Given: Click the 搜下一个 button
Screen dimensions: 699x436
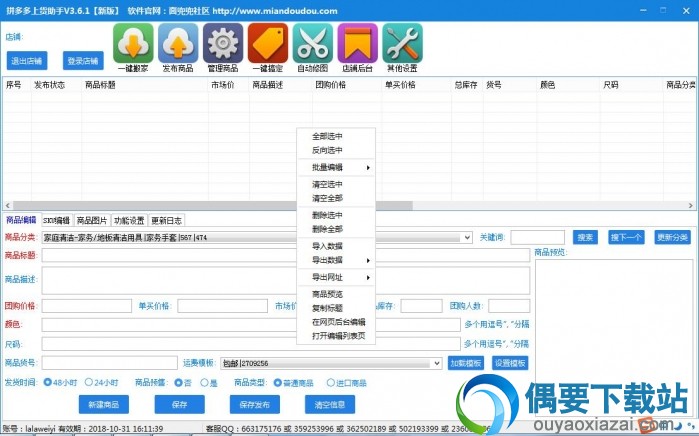Looking at the screenshot, I should [x=626, y=238].
